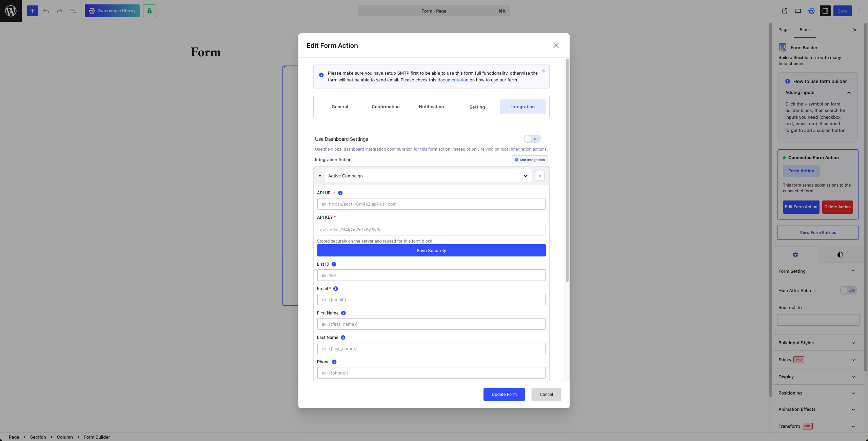Viewport: 868px width, 441px height.
Task: Click API URL info icon
Action: [x=340, y=193]
